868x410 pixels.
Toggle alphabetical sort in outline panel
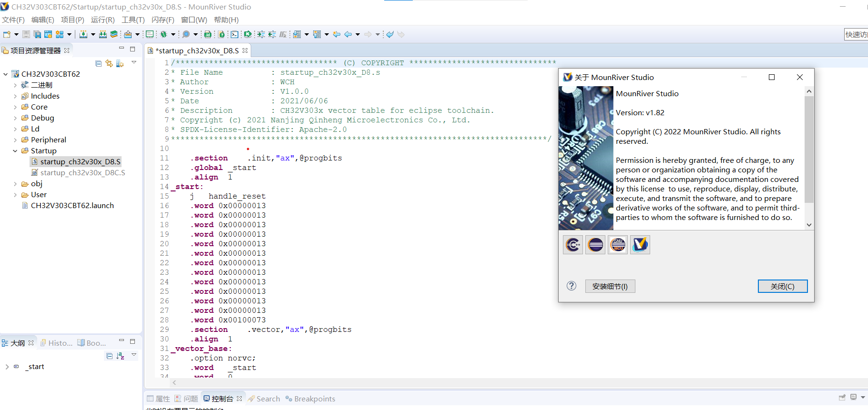tap(120, 356)
